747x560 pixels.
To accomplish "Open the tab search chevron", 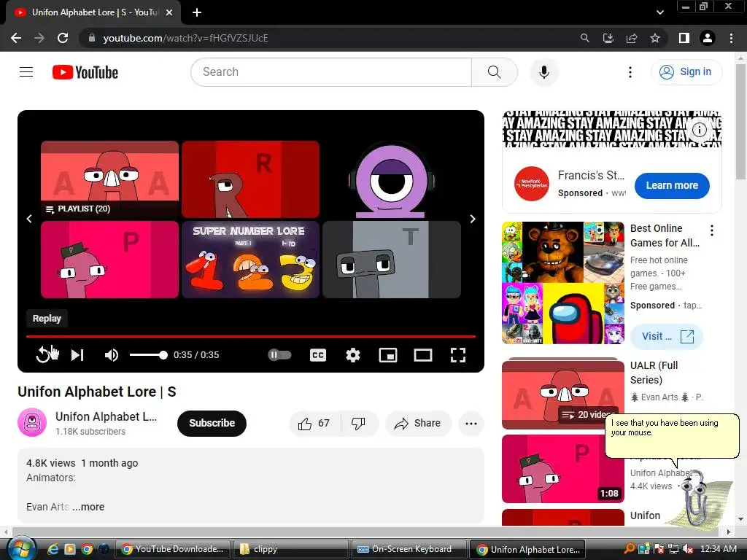I will pos(659,12).
